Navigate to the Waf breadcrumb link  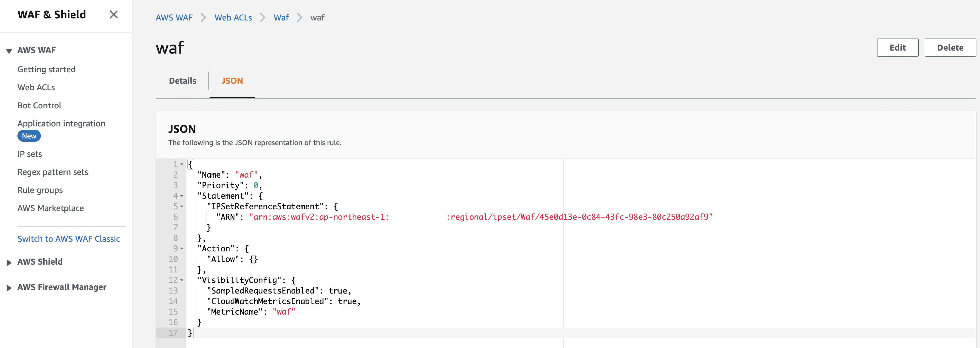(281, 17)
